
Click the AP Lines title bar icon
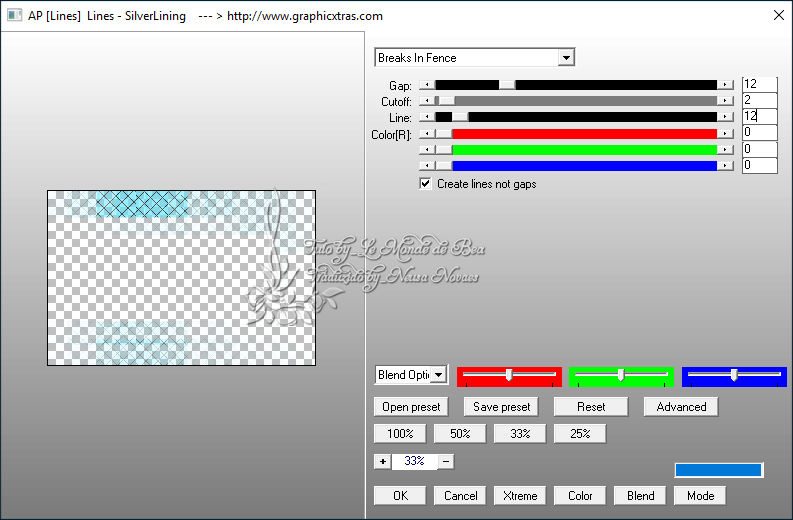14,15
